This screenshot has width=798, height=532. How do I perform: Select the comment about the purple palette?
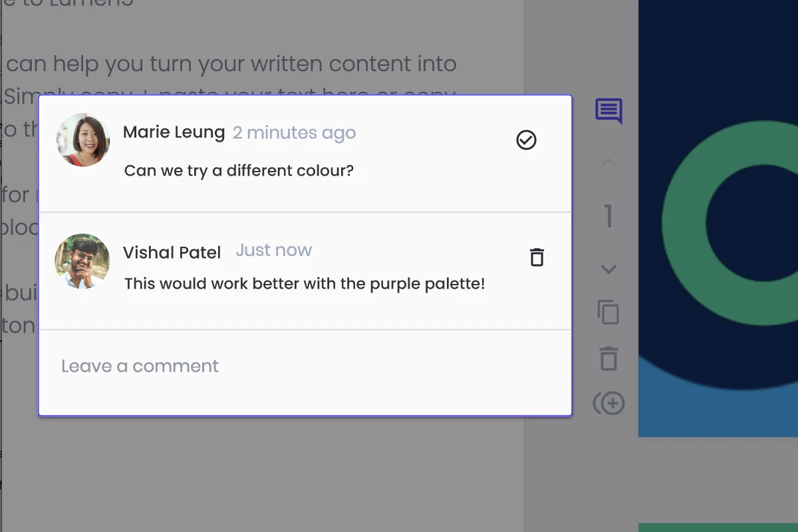tap(305, 284)
